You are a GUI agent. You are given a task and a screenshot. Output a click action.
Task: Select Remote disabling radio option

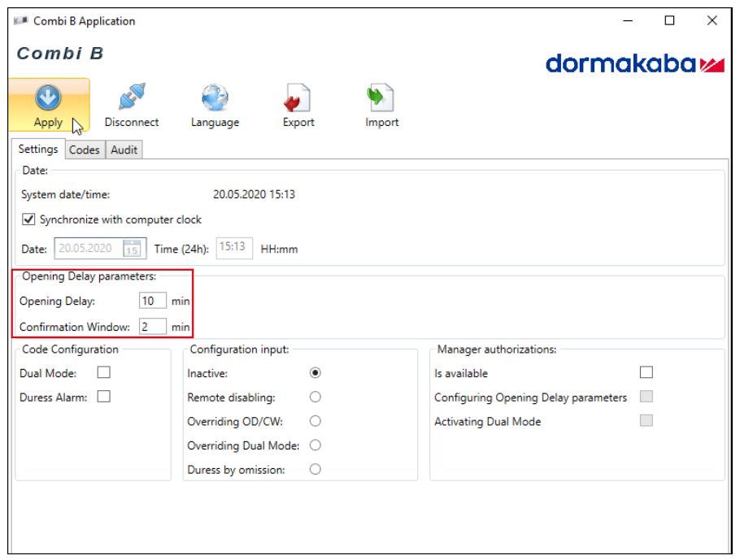tap(316, 397)
